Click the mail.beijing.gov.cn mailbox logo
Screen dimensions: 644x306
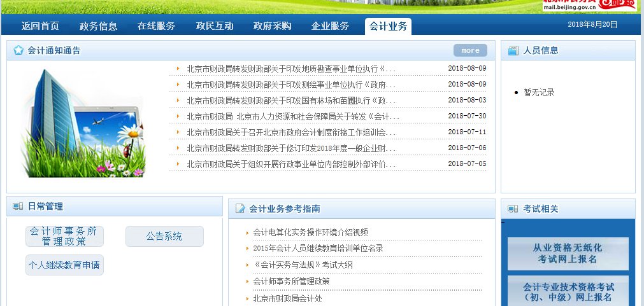(589, 5)
